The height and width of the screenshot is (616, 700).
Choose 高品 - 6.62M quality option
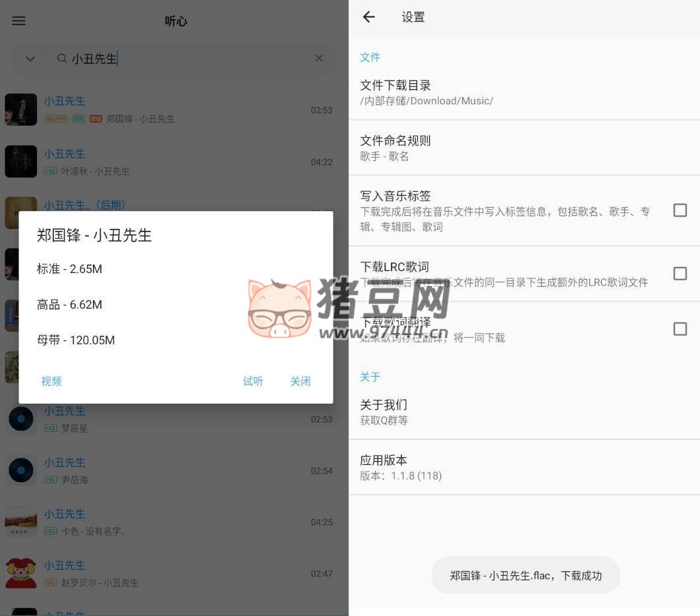coord(70,305)
